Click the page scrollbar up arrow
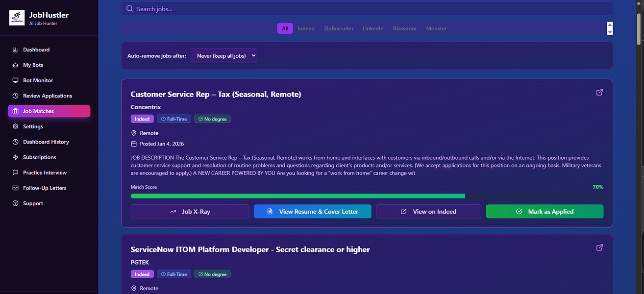 640,4
